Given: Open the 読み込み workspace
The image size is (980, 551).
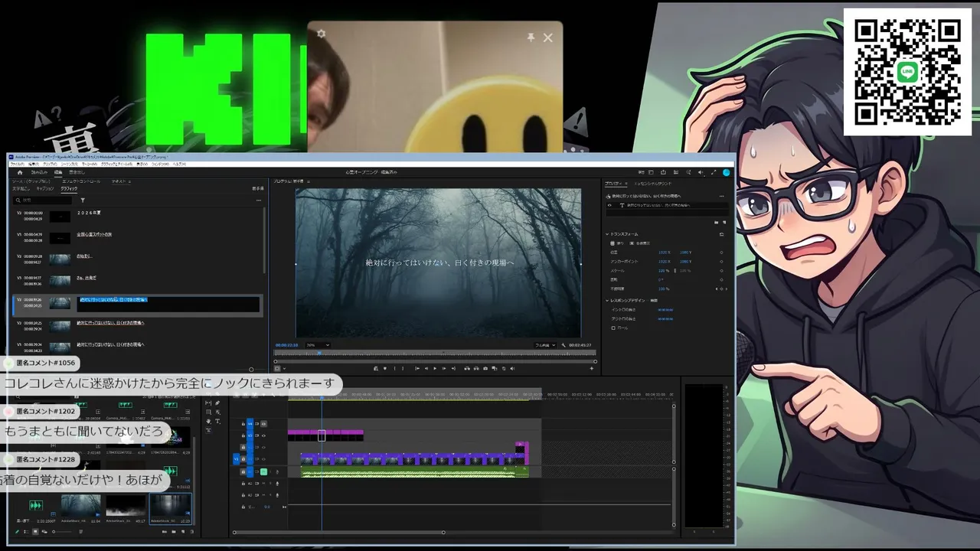Looking at the screenshot, I should point(39,172).
